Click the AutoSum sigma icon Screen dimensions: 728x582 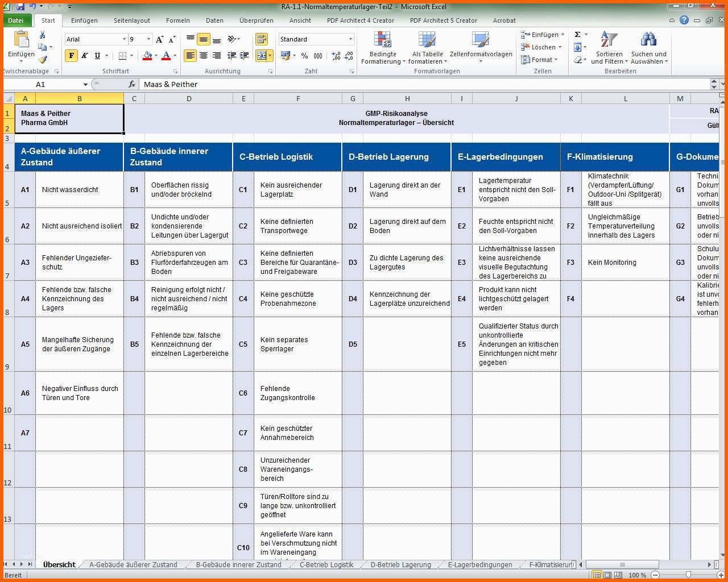coord(578,35)
